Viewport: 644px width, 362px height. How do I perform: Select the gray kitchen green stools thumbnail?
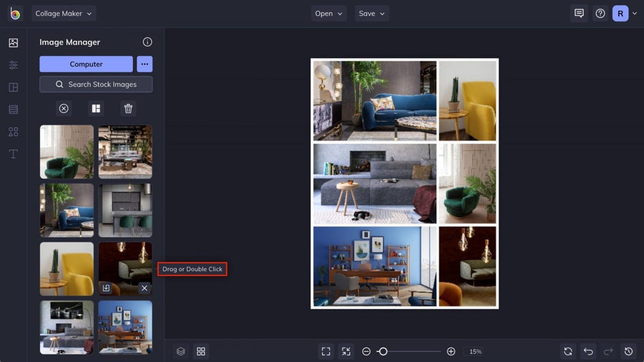pyautogui.click(x=126, y=210)
